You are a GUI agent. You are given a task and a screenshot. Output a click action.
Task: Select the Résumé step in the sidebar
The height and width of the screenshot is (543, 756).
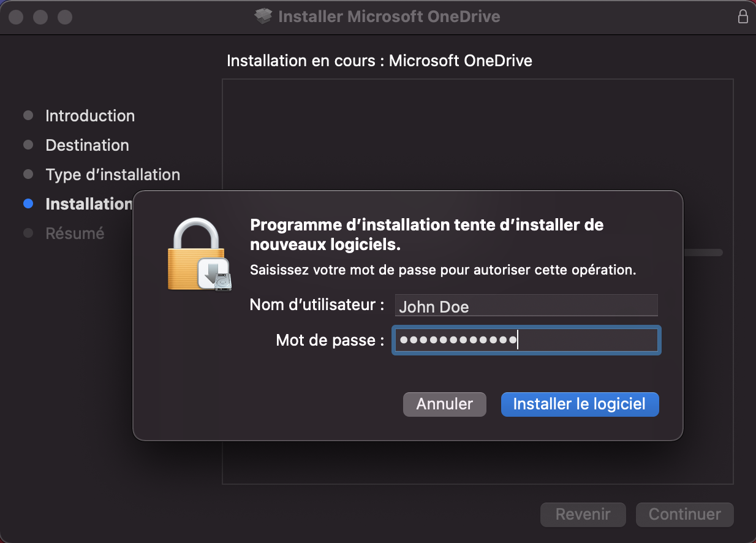[x=75, y=234]
